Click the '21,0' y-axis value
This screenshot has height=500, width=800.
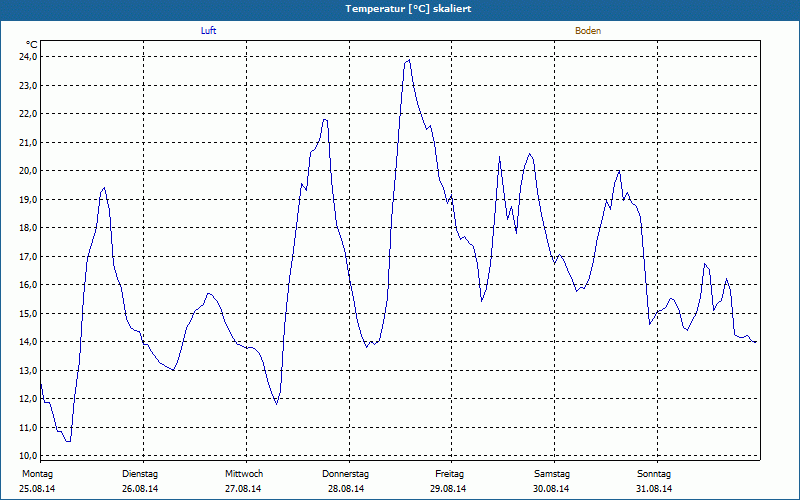click(28, 142)
